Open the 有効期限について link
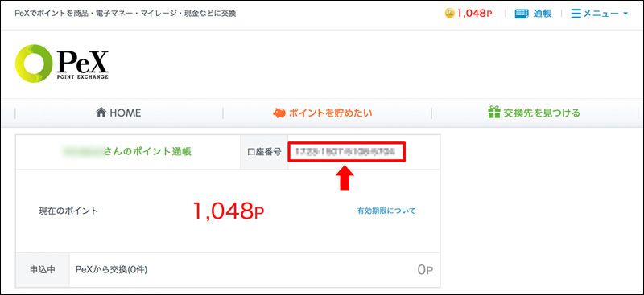The image size is (644, 295). pos(386,211)
